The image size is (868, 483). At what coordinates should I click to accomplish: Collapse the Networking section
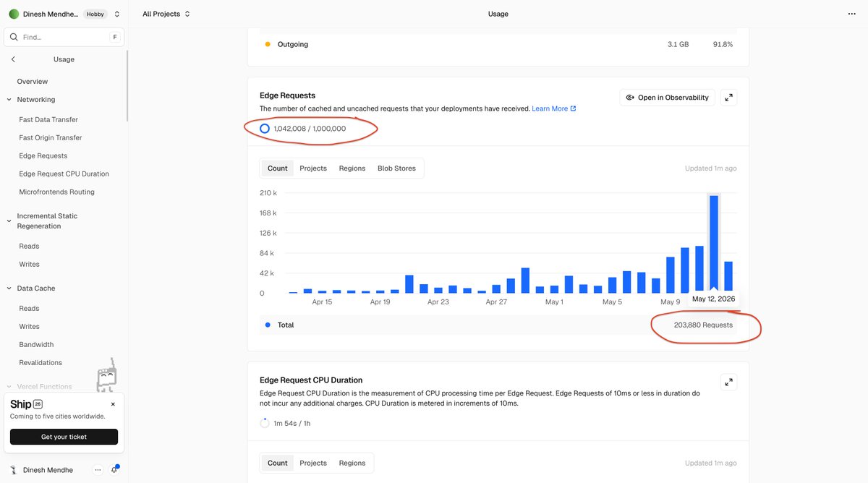coord(9,100)
